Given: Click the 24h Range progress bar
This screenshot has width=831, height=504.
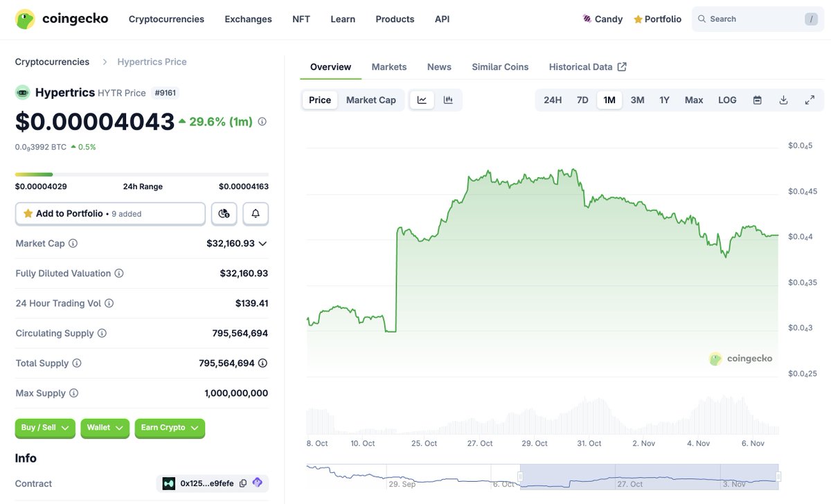Looking at the screenshot, I should [x=142, y=174].
